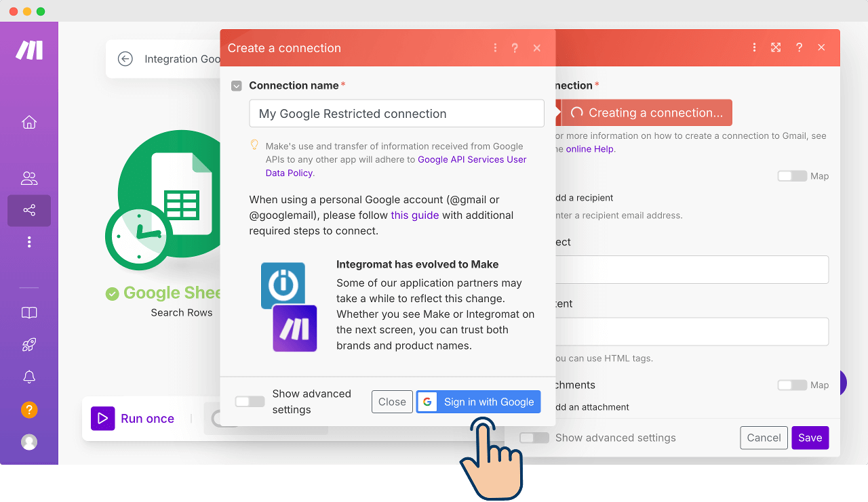The width and height of the screenshot is (868, 502).
Task: Go to the Home page icon
Action: [x=29, y=123]
